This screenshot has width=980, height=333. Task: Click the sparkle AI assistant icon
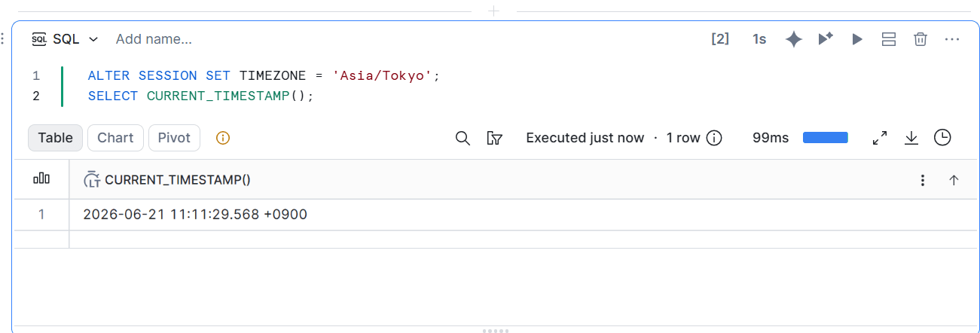pyautogui.click(x=794, y=39)
